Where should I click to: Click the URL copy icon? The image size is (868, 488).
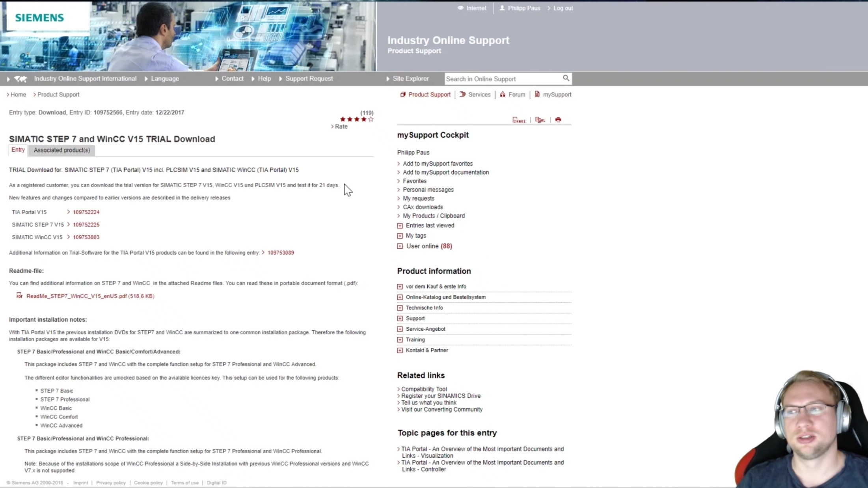pyautogui.click(x=540, y=120)
